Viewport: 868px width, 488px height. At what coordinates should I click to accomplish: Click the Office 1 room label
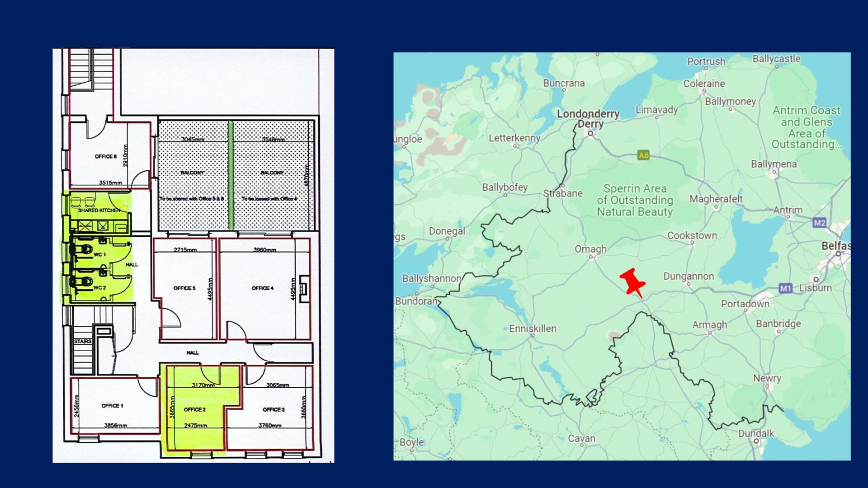(112, 406)
